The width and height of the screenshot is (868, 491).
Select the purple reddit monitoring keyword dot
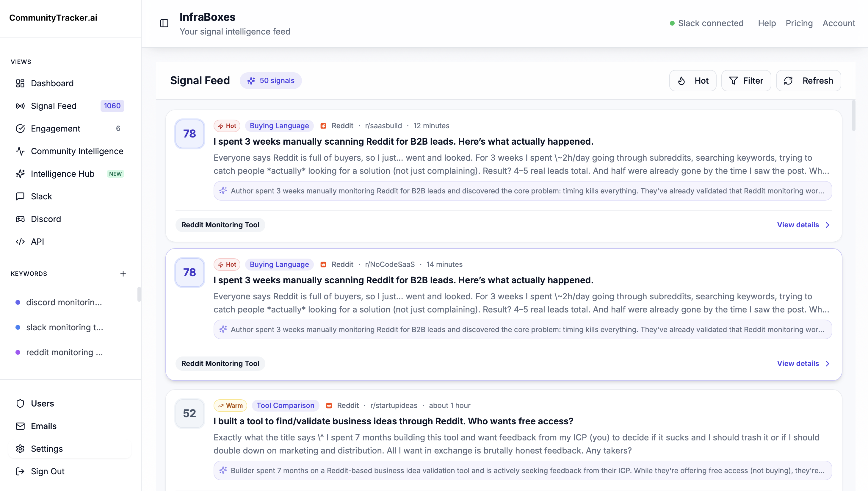[18, 352]
